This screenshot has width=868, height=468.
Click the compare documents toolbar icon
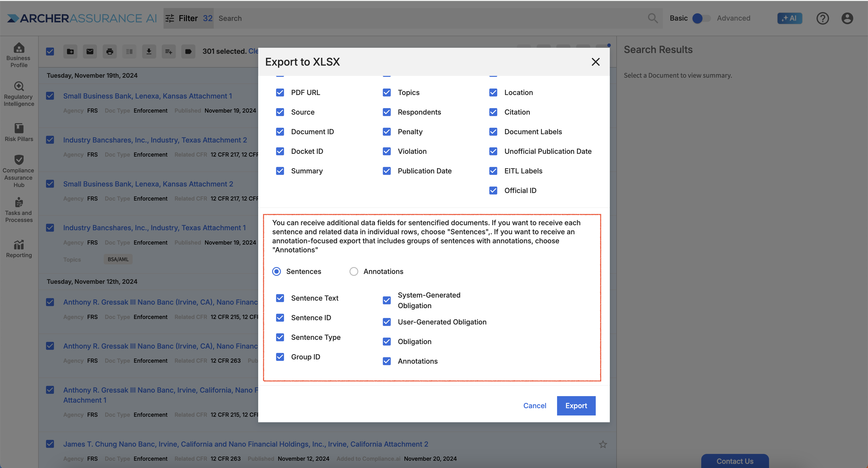click(129, 51)
